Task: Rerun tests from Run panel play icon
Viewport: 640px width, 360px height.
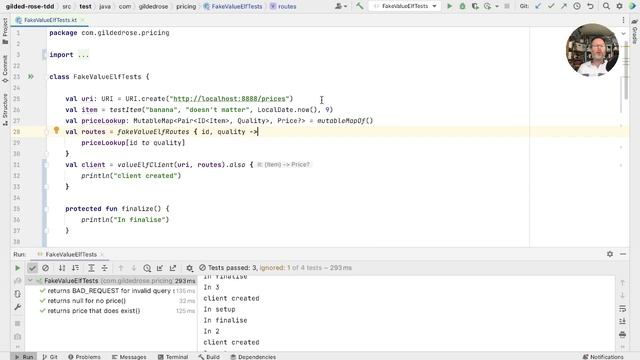Action: pyautogui.click(x=17, y=268)
